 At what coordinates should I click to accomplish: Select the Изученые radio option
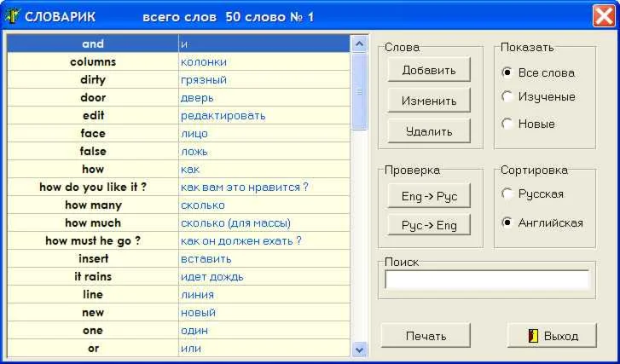coord(507,96)
